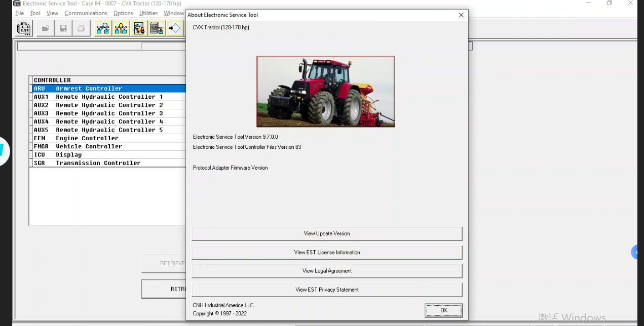Select AUX5 Remote Hydraulic Controller 5 row

(109, 130)
